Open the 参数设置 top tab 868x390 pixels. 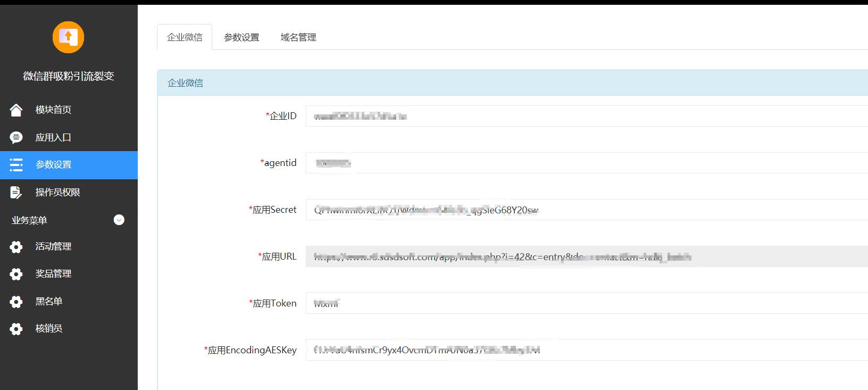241,37
